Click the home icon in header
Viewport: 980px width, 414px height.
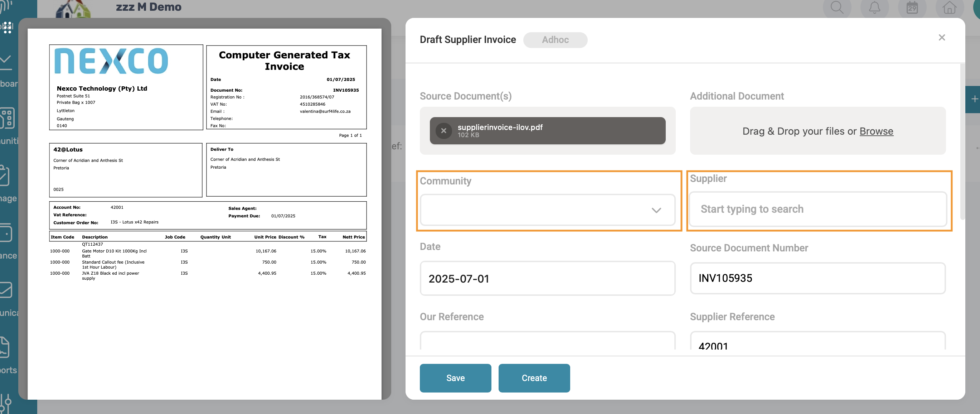coord(949,7)
